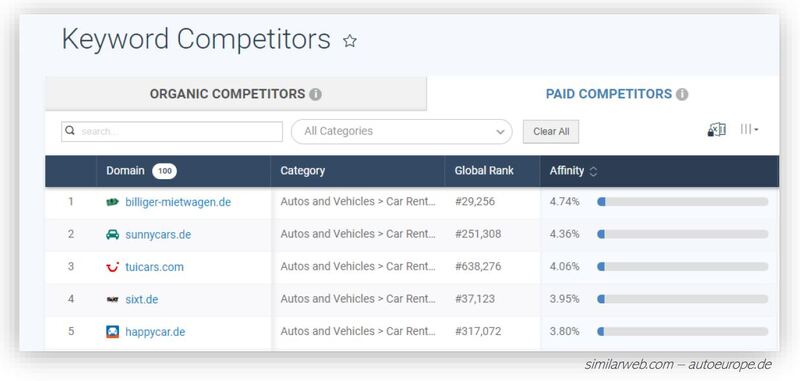The height and width of the screenshot is (381, 800).
Task: Open the All Categories dropdown
Action: [402, 132]
